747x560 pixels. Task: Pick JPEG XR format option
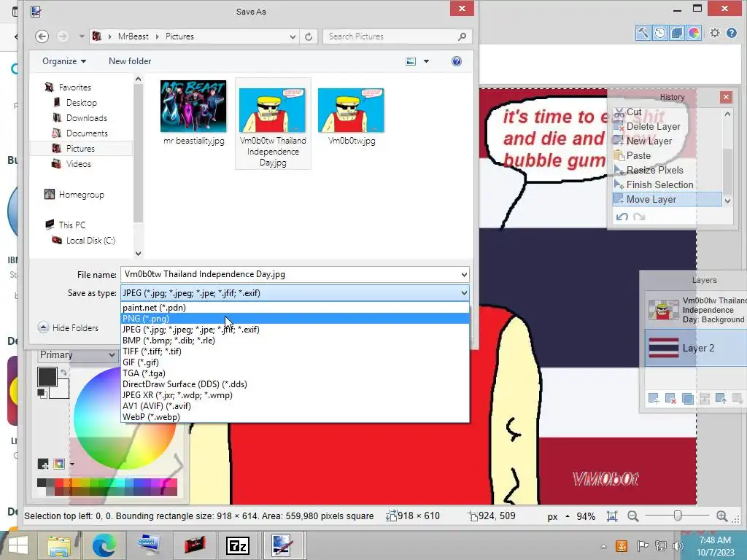(x=295, y=395)
